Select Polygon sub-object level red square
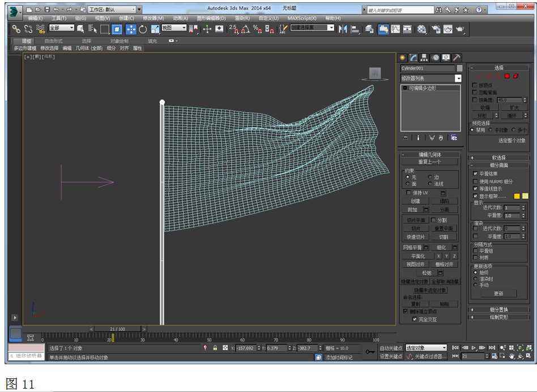Screen dimensions: 537x392 [x=507, y=76]
